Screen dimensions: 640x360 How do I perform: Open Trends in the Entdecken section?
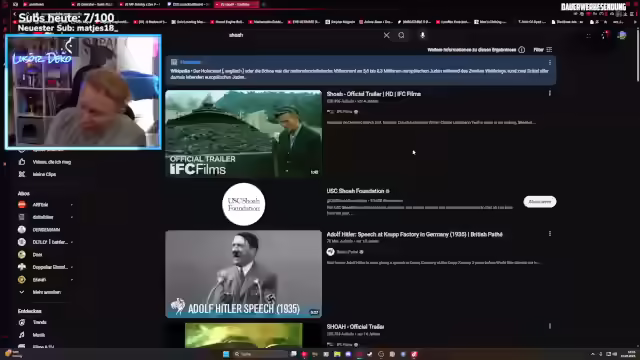(33, 322)
